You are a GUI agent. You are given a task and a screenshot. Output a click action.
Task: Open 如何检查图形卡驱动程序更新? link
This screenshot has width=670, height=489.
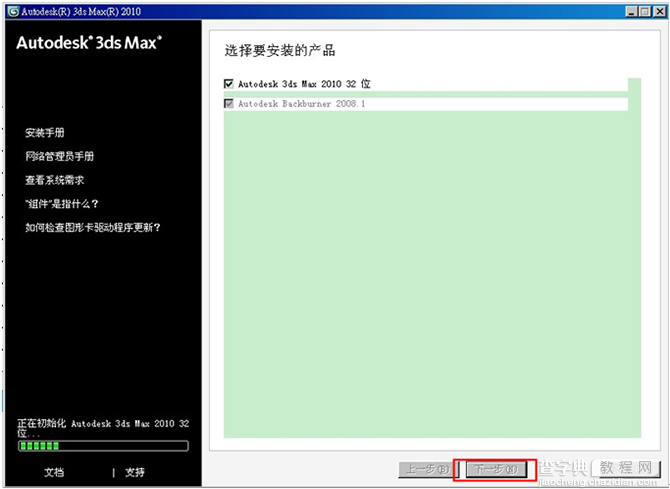(93, 227)
